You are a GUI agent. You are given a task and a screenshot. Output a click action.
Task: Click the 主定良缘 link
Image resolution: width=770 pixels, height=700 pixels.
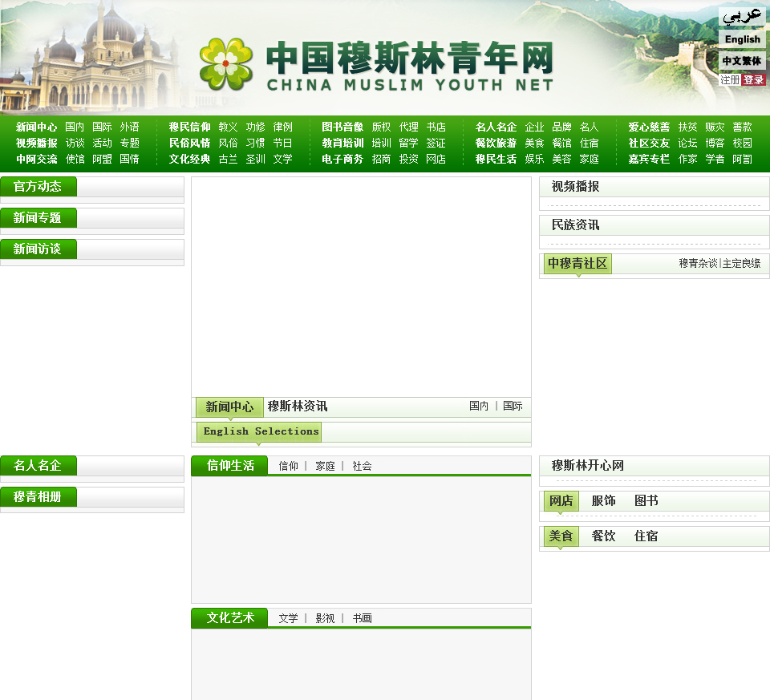[x=741, y=264]
